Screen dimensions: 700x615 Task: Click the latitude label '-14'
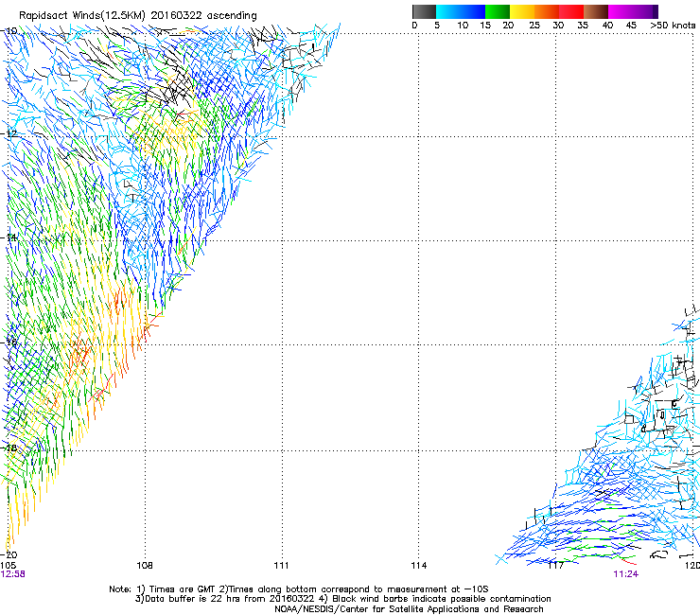point(9,237)
